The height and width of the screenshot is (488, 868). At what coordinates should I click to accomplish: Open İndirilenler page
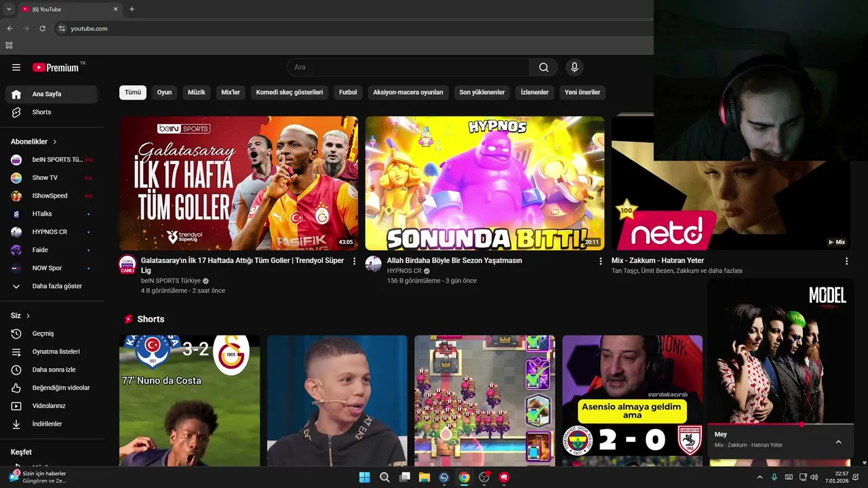pyautogui.click(x=52, y=424)
